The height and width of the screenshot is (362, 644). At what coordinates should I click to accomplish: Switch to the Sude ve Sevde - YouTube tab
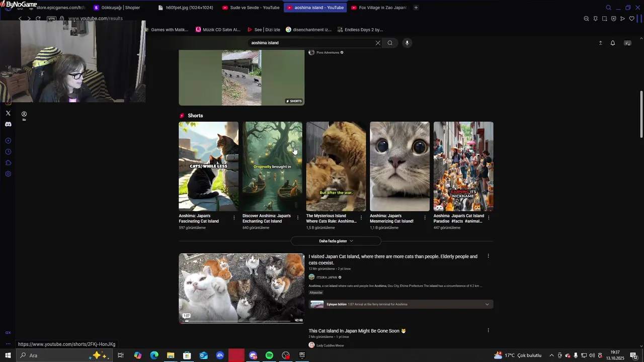coord(251,8)
